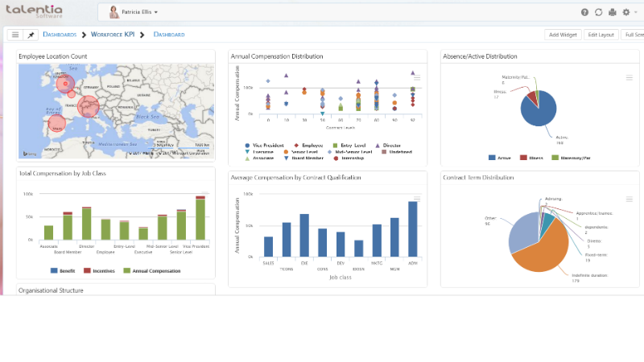Go to the Dashboards breadcrumb

[x=60, y=35]
